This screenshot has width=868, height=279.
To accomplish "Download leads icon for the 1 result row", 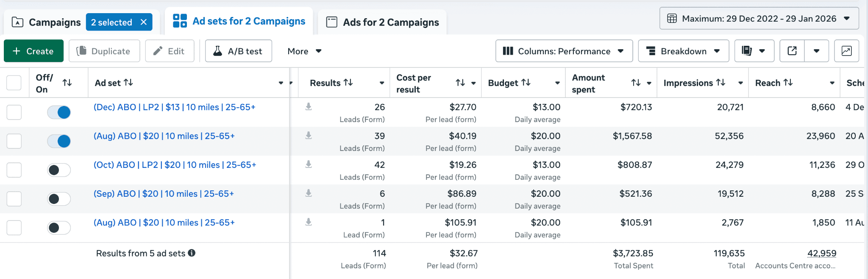I will 309,222.
